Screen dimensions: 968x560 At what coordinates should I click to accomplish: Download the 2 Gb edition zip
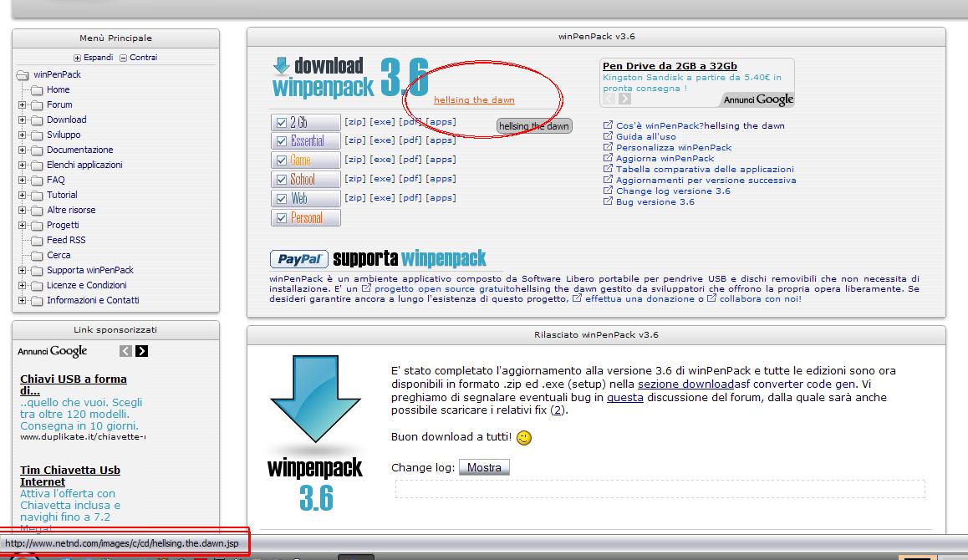[355, 122]
